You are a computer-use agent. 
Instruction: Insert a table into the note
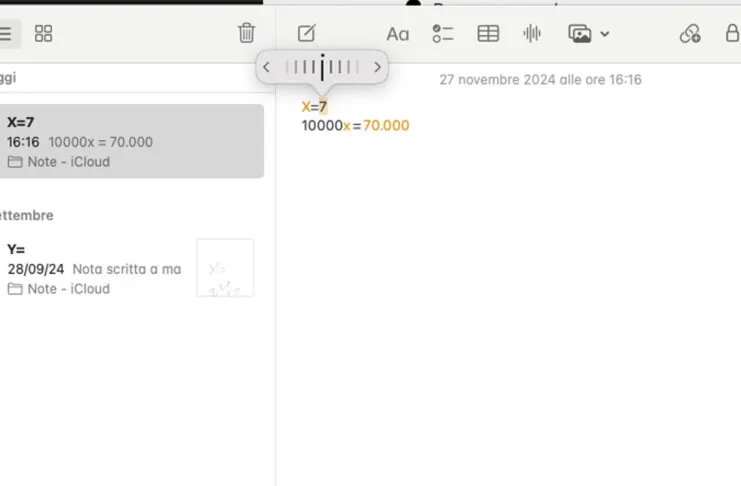(488, 34)
